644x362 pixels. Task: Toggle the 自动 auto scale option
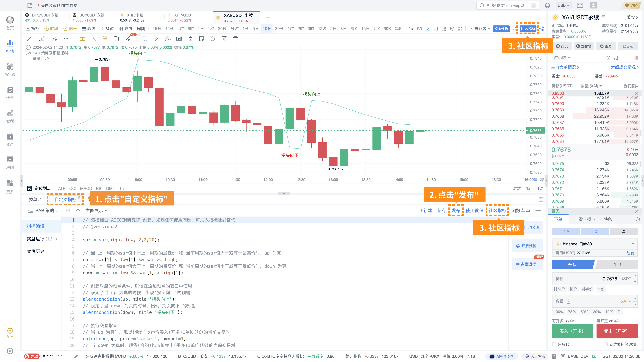point(539,188)
